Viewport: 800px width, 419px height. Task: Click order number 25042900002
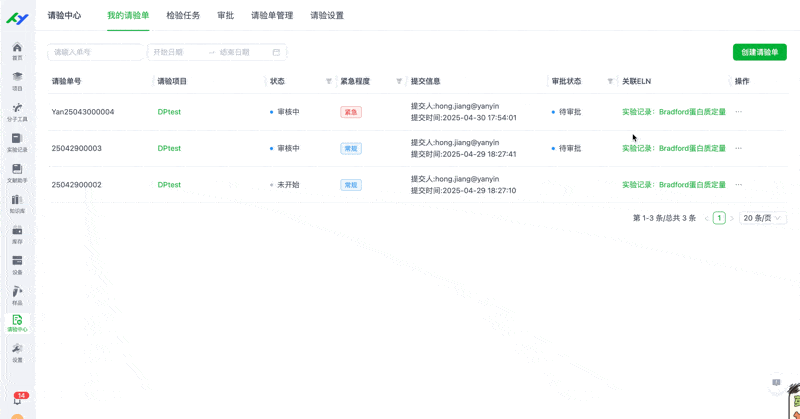point(77,185)
